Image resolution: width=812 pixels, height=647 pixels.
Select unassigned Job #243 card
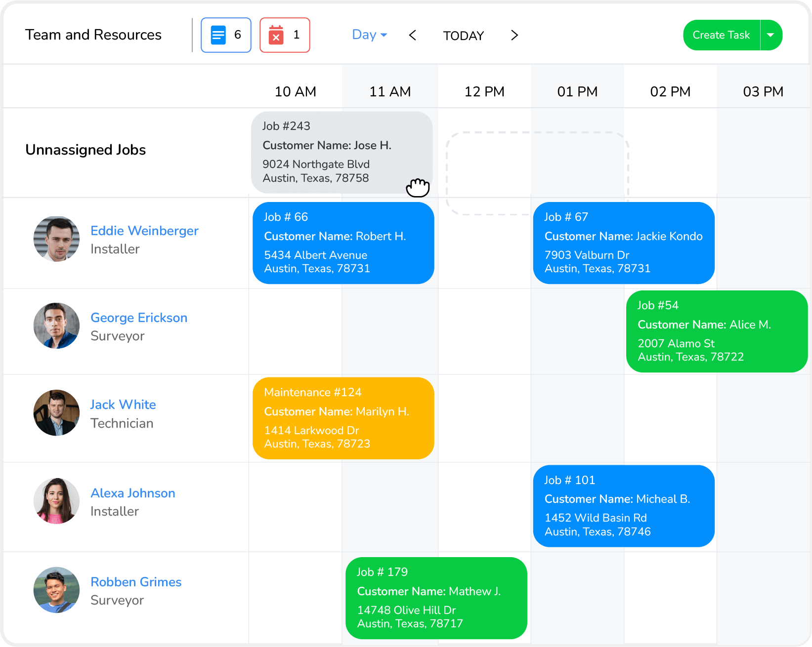pos(342,152)
